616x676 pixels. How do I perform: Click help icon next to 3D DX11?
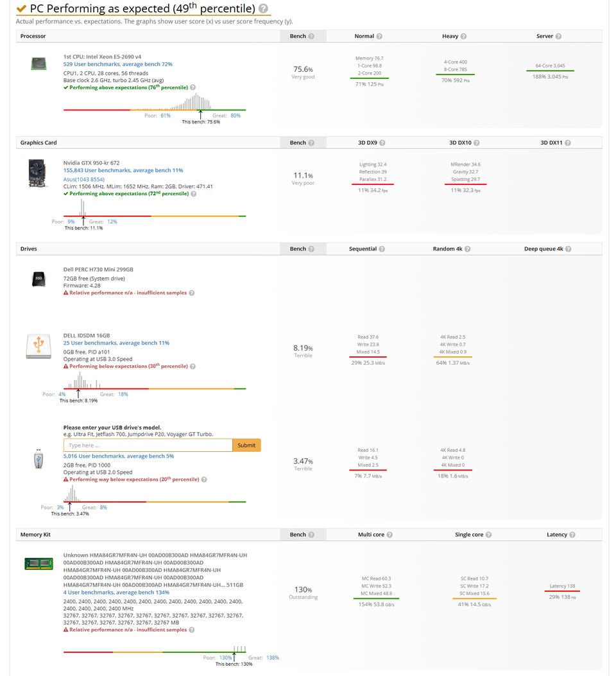point(567,143)
